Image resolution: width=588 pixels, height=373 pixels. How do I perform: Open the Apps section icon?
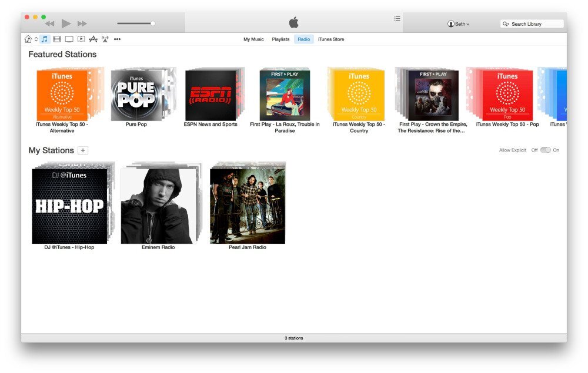click(x=93, y=39)
